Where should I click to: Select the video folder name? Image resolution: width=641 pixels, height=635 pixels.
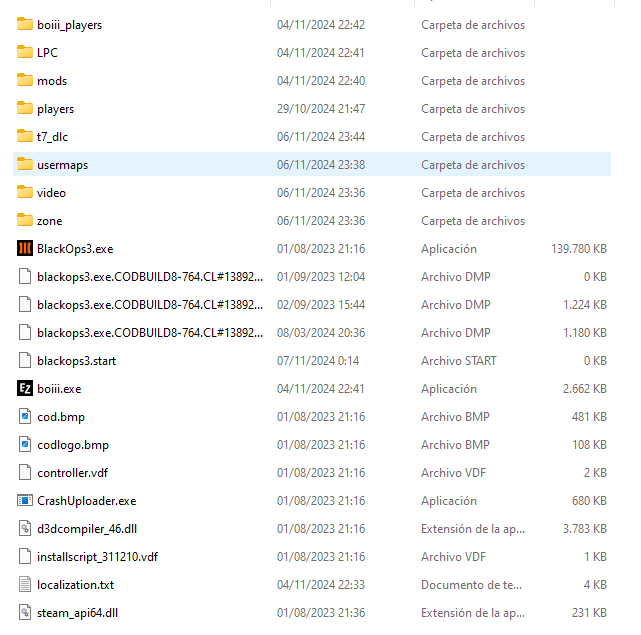coord(51,193)
